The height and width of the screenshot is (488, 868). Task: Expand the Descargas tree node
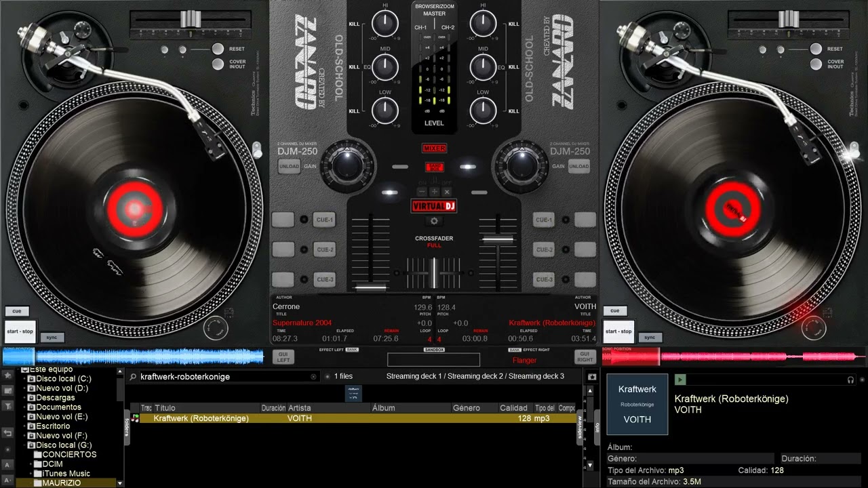(x=25, y=398)
